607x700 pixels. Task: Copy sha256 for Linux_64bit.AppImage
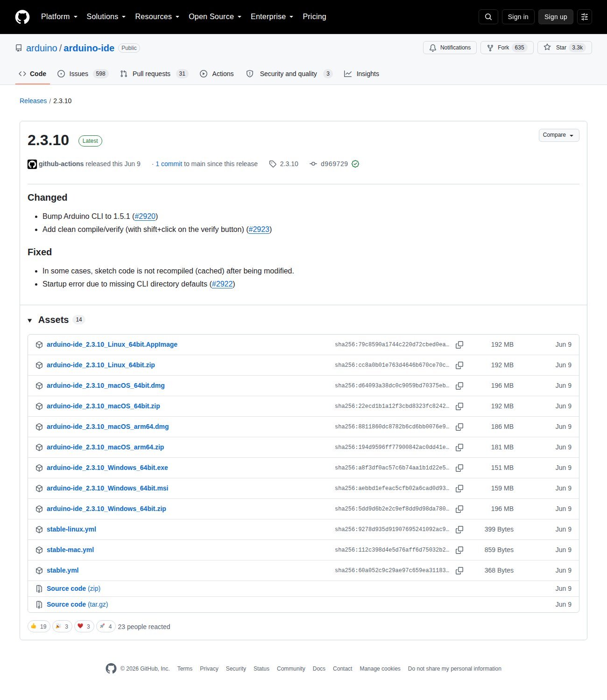click(459, 345)
